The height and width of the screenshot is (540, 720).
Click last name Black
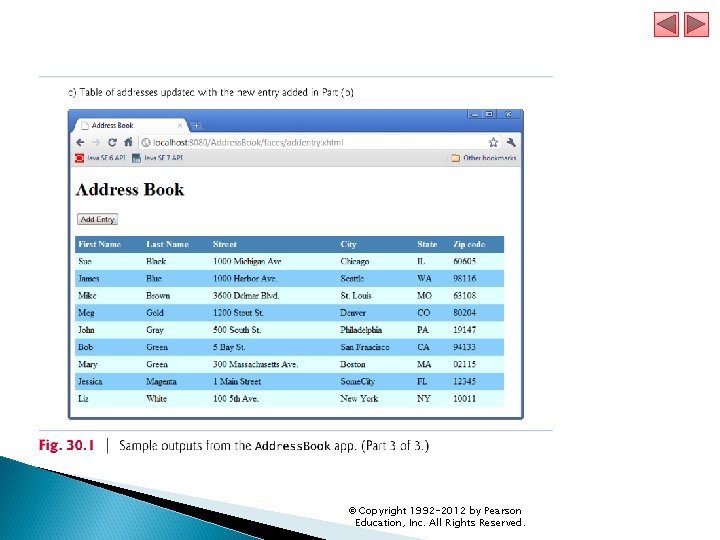point(156,261)
